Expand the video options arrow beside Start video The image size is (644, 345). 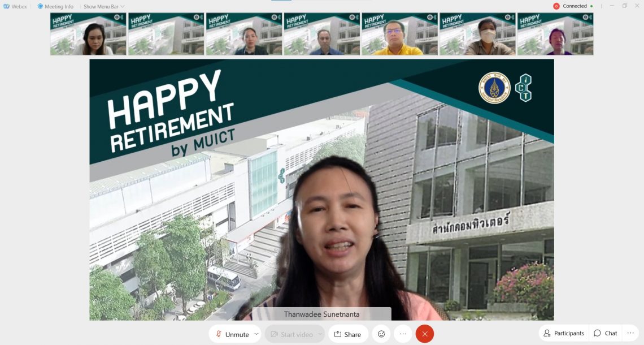click(320, 334)
